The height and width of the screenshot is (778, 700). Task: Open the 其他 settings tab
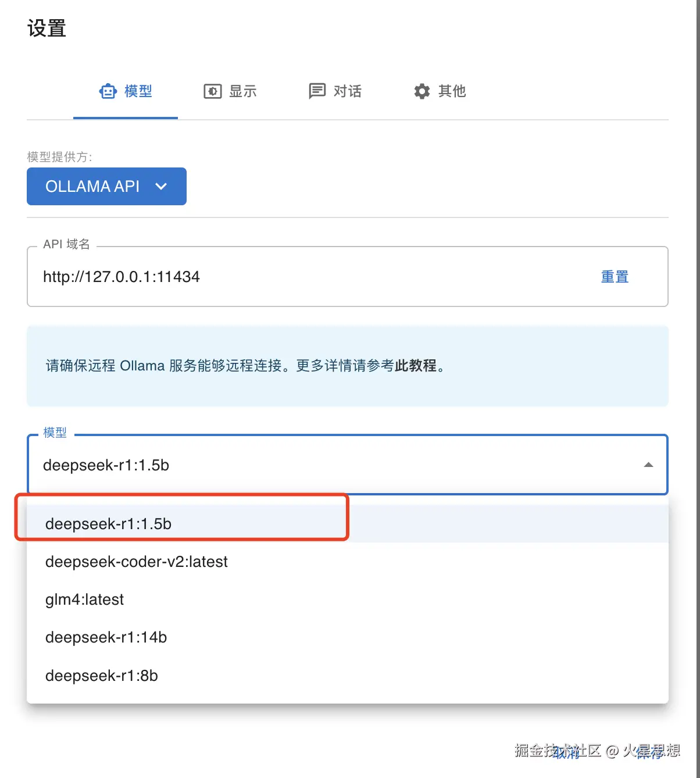(x=440, y=91)
